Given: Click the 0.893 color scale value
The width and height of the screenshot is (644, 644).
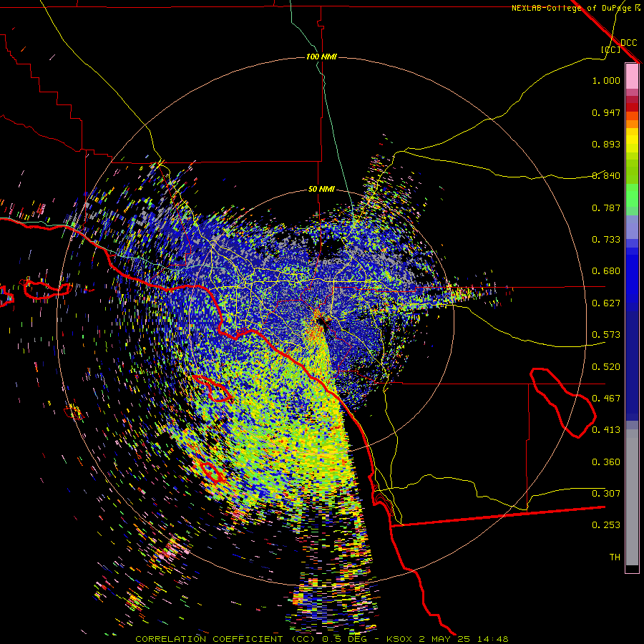Looking at the screenshot, I should pos(606,144).
